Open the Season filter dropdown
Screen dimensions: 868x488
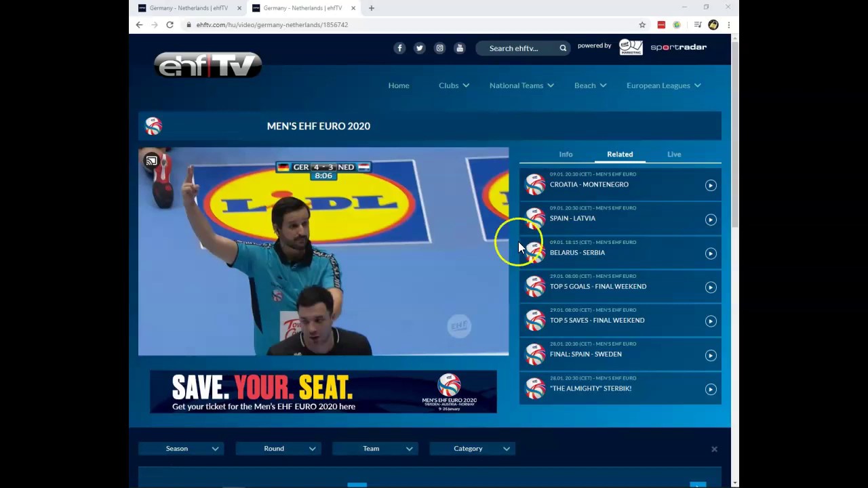(x=181, y=449)
